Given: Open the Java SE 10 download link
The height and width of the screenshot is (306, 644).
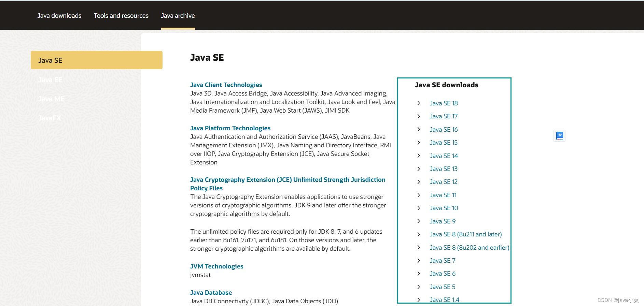Looking at the screenshot, I should 444,208.
